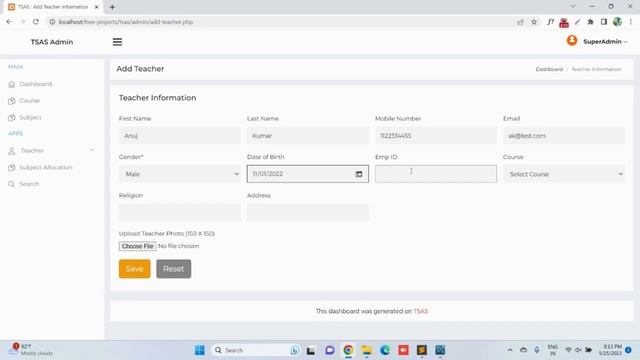Viewport: 640px width, 360px height.
Task: Close the TSAS Add Teacher tab
Action: click(96, 7)
